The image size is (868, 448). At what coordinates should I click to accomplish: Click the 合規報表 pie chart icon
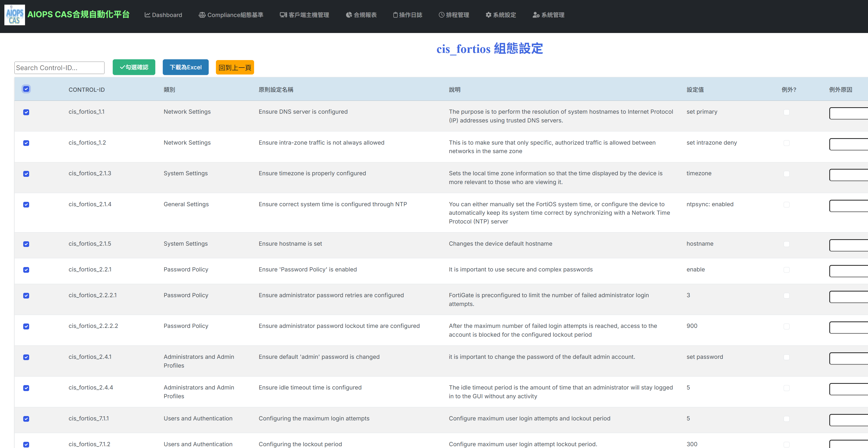349,15
